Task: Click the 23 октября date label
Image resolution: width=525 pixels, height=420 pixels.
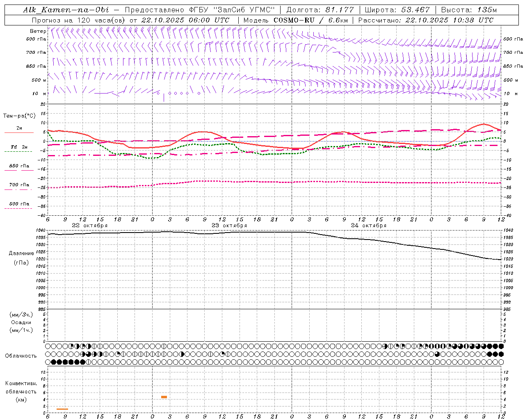Action: (229, 226)
